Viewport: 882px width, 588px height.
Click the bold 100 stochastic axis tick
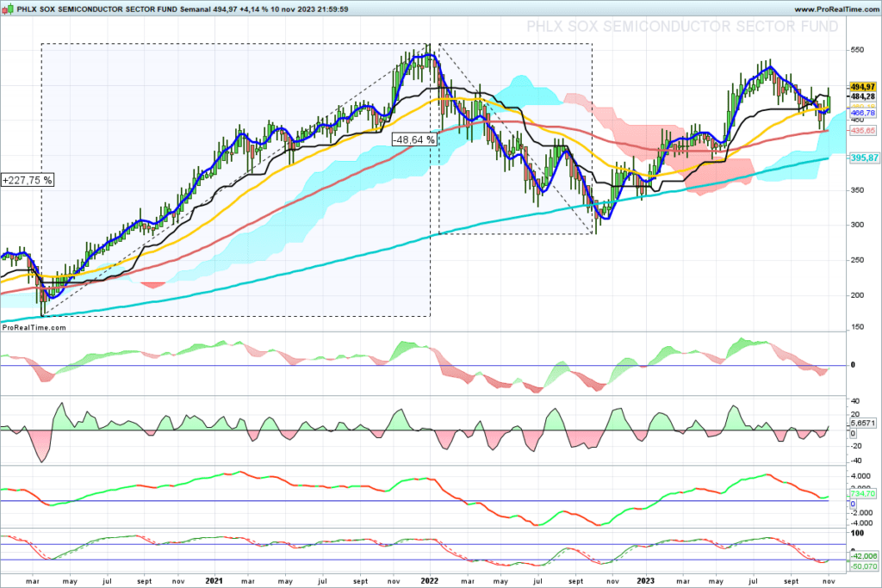coord(857,533)
